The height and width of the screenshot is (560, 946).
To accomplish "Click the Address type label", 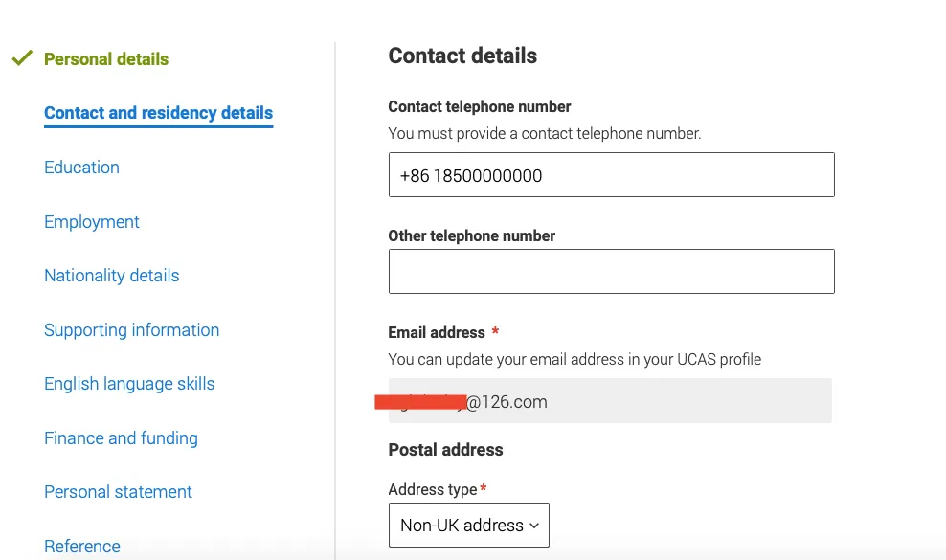I will 433,489.
